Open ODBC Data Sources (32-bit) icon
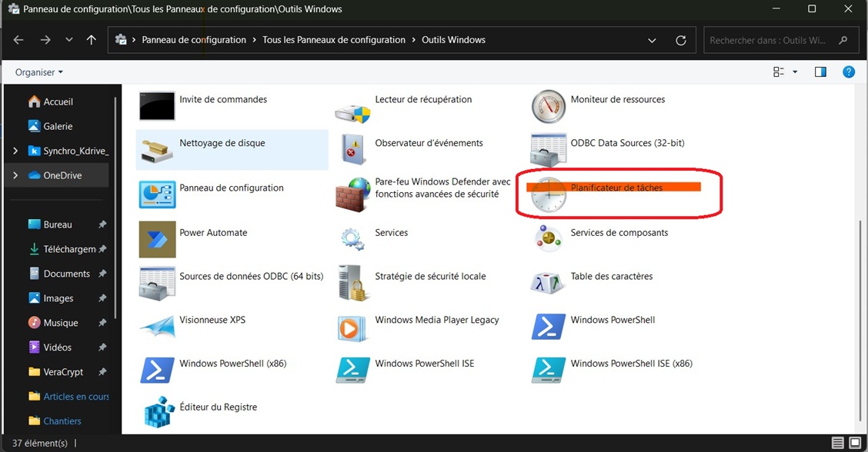The width and height of the screenshot is (868, 452). click(549, 150)
